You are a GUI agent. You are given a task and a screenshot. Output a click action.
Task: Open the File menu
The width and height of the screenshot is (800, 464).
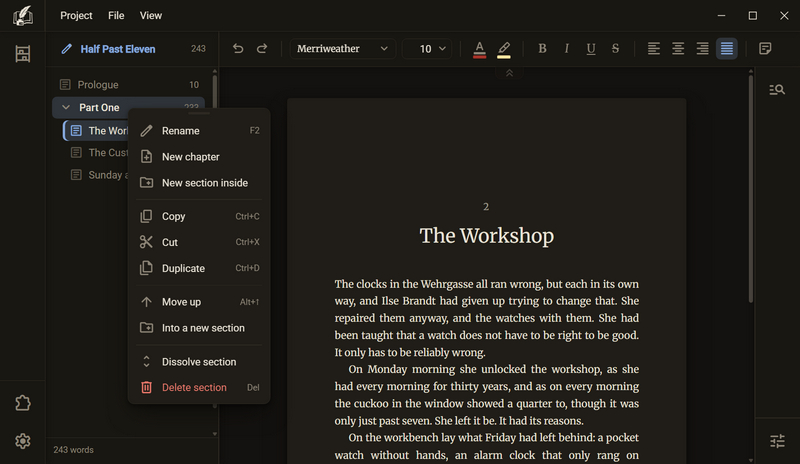pos(116,16)
